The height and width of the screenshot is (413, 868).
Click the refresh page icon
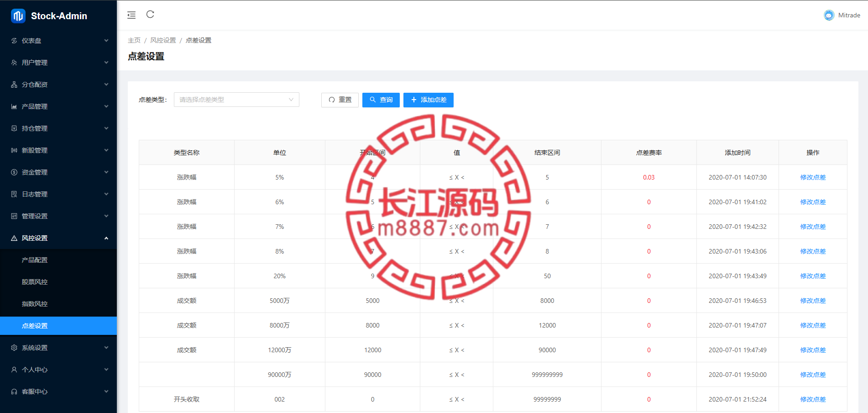tap(150, 15)
